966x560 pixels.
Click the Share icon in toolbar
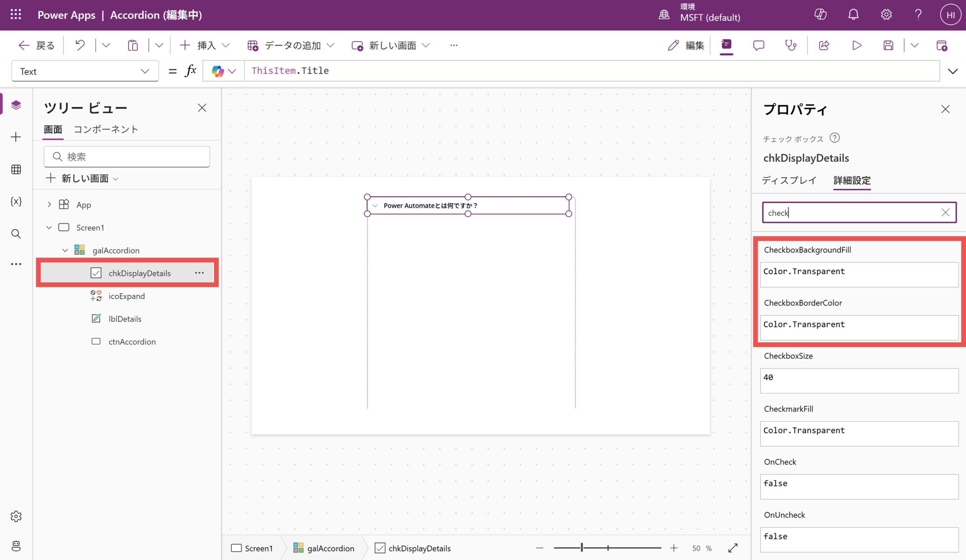pos(824,46)
